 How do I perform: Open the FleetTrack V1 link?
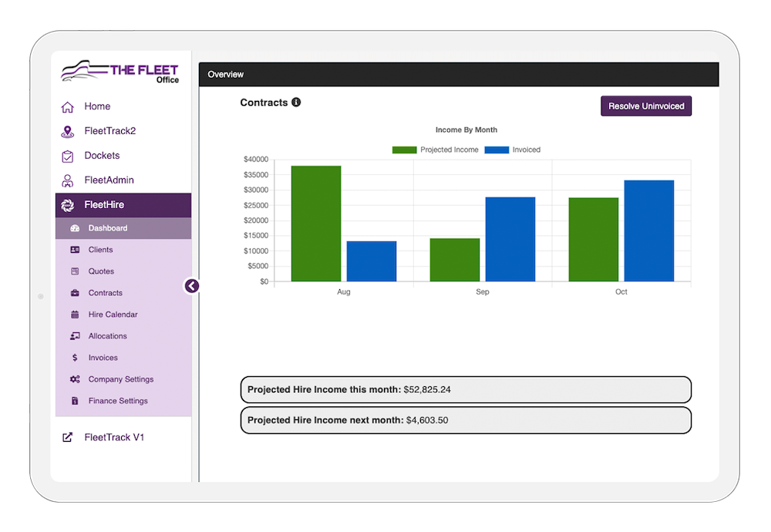point(123,438)
